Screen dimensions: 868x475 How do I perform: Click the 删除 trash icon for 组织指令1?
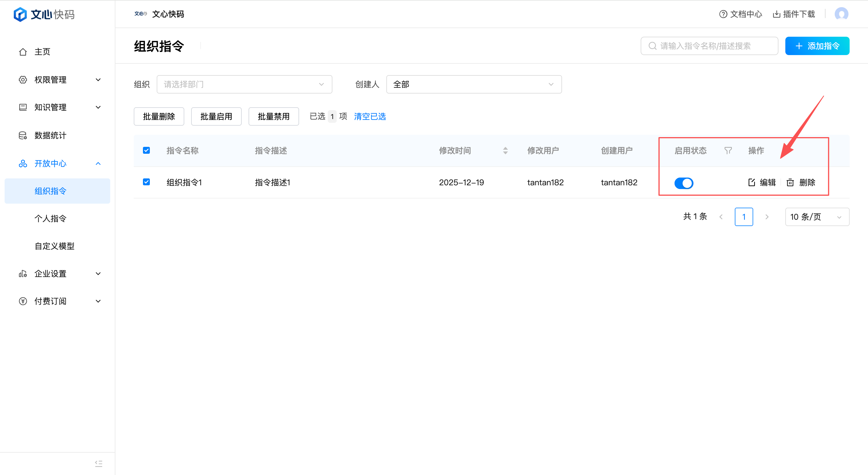click(x=790, y=182)
